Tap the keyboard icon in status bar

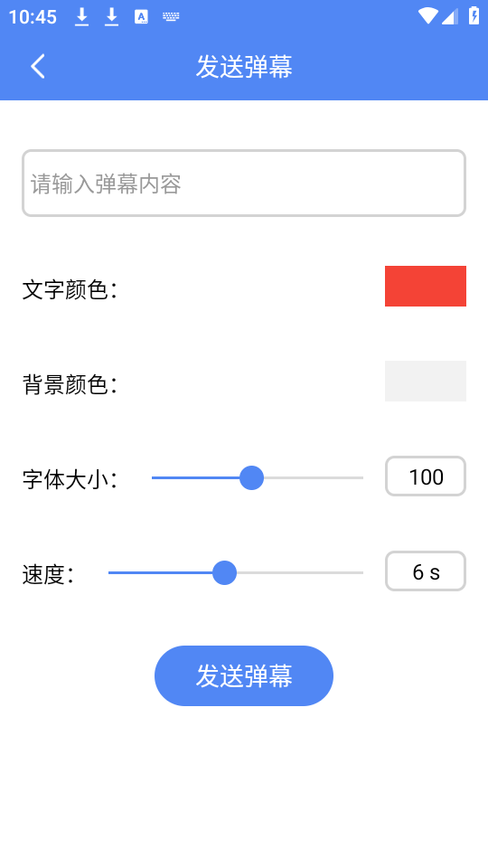pos(171,17)
